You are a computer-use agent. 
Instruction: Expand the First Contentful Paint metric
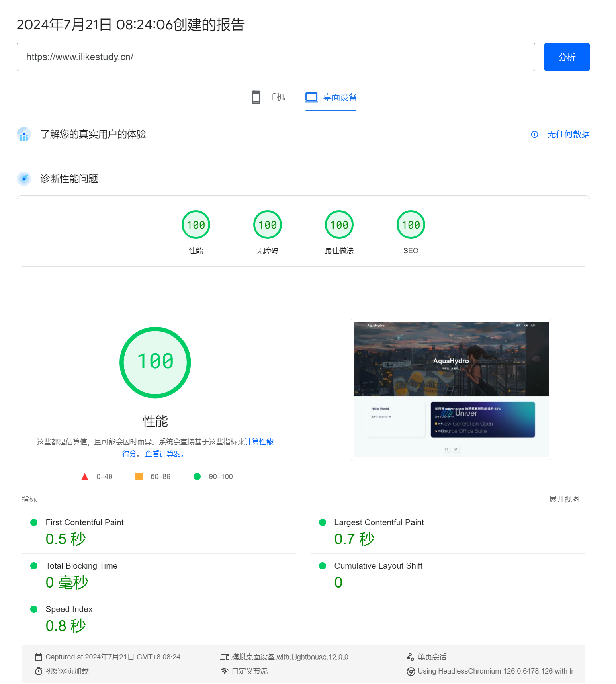(x=84, y=522)
